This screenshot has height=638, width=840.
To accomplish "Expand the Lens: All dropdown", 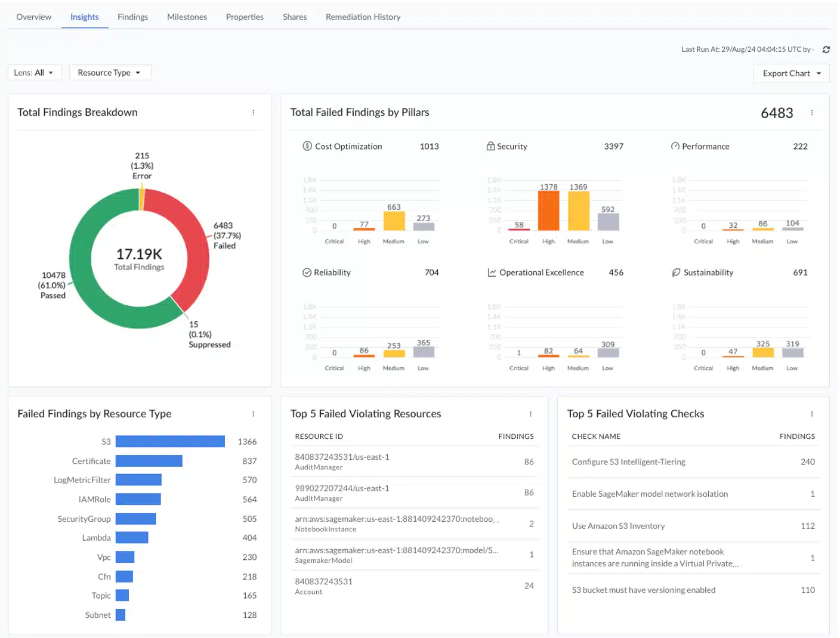I will (x=34, y=73).
